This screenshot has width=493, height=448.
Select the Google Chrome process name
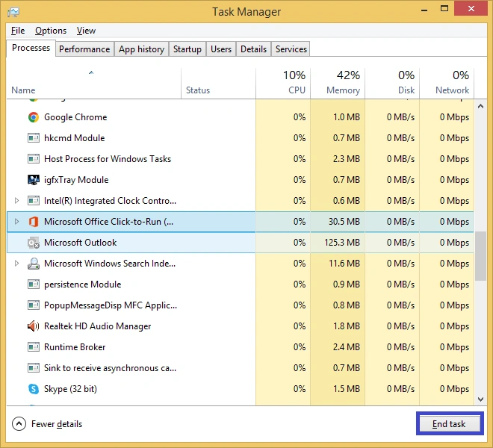coord(75,117)
